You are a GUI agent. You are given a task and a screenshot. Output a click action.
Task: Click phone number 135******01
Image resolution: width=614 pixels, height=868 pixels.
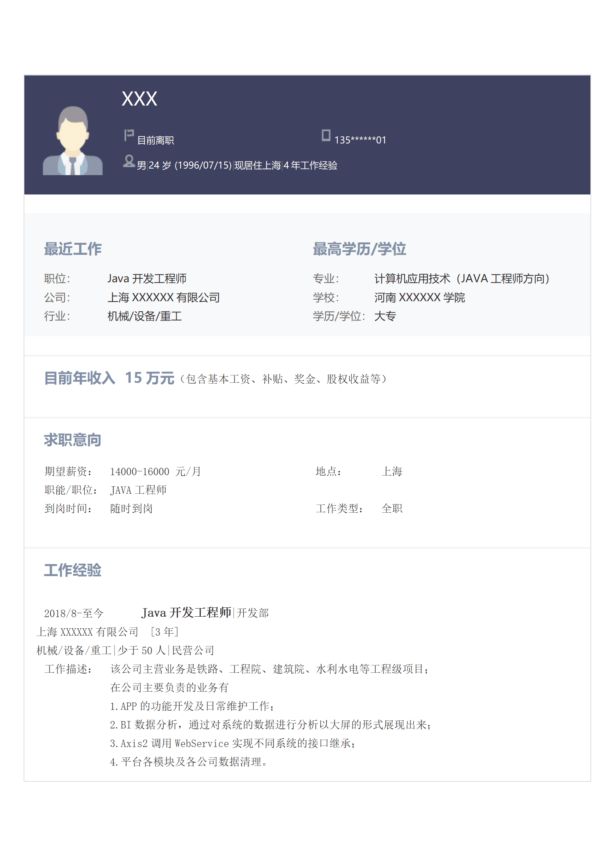(x=360, y=140)
